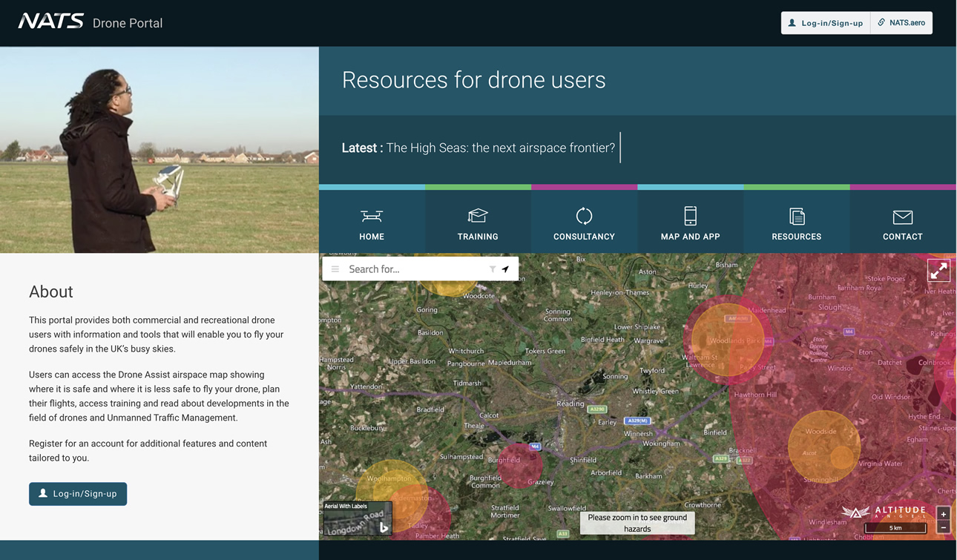Select the Map and App phone icon
Viewport: 957px width, 560px height.
[690, 216]
